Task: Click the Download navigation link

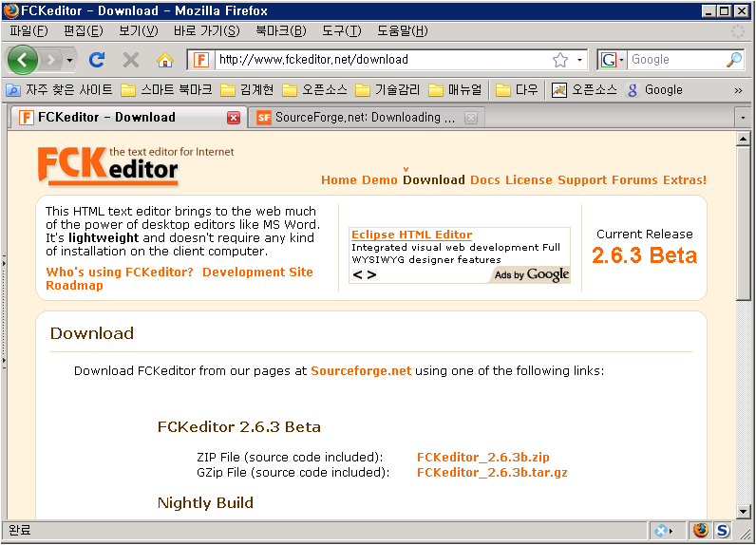Action: [434, 180]
